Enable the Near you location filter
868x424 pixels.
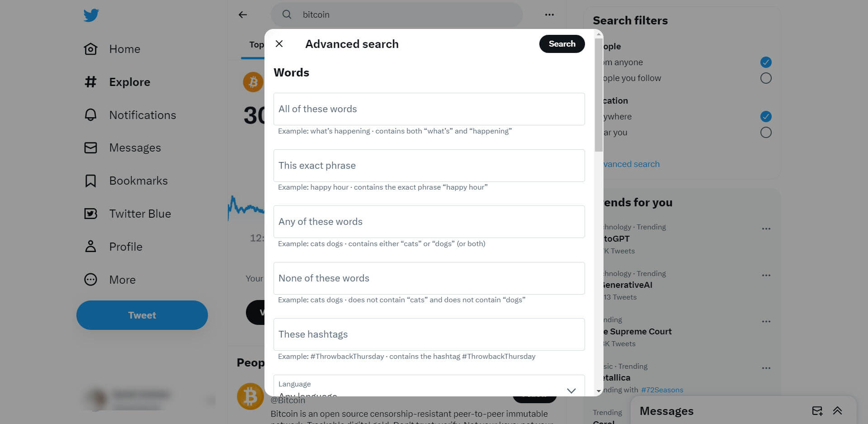(x=766, y=132)
